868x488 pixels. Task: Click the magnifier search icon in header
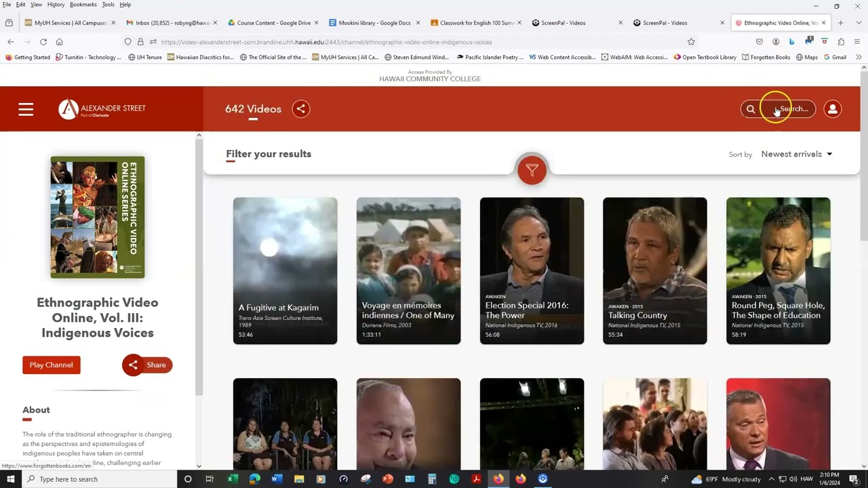751,109
